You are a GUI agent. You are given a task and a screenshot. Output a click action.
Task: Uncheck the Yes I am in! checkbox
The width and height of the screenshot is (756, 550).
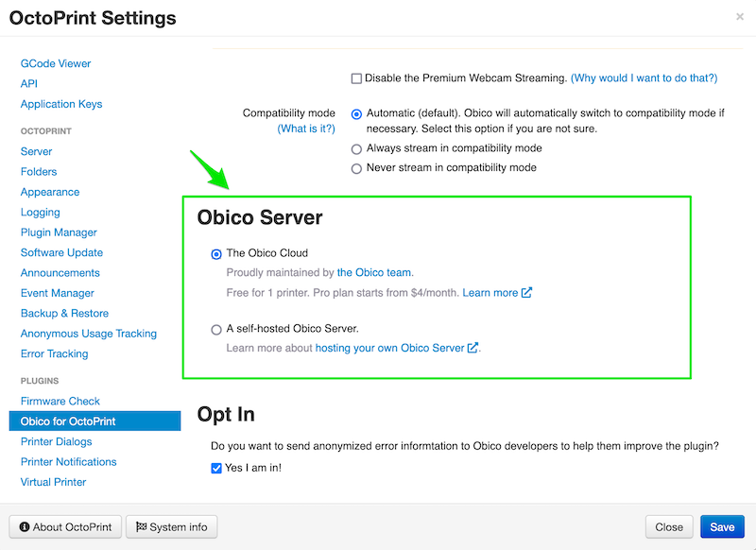click(x=216, y=468)
